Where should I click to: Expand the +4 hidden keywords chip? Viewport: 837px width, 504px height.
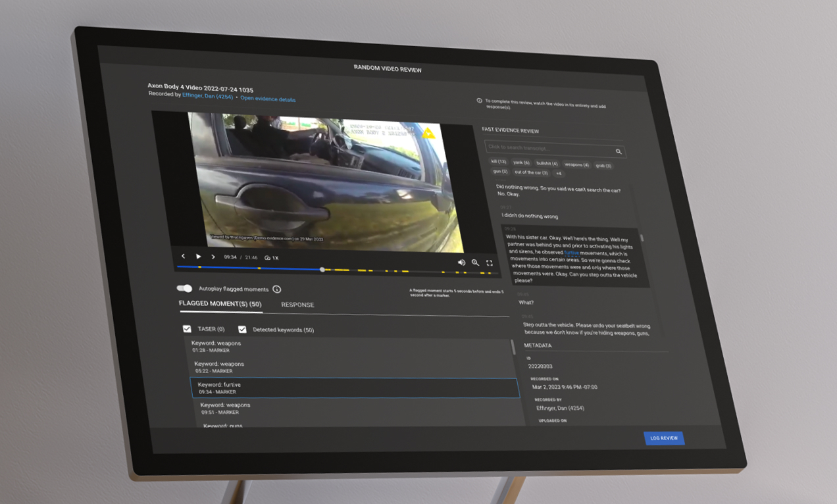[x=559, y=173]
